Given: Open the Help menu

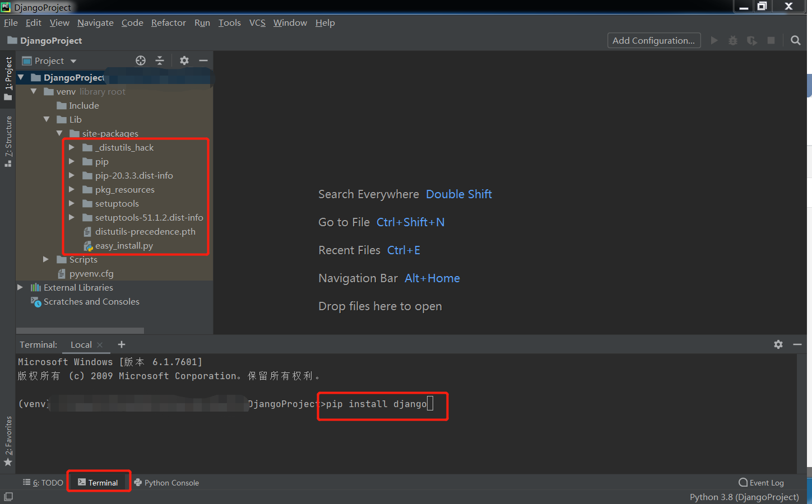Looking at the screenshot, I should coord(325,22).
